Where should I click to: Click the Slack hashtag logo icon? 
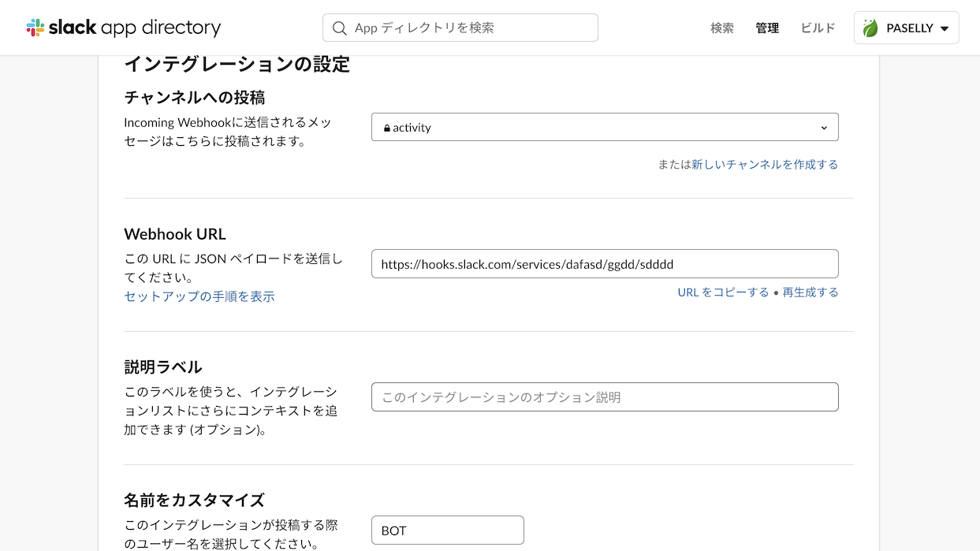tap(35, 28)
